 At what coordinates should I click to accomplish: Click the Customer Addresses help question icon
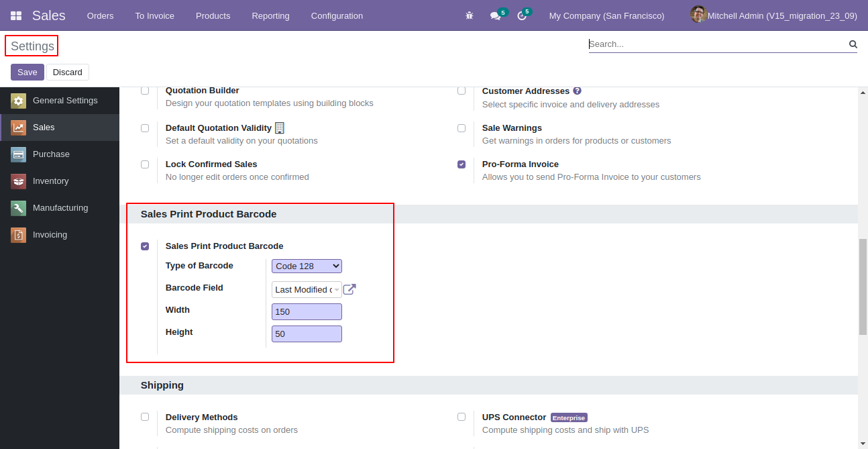click(578, 91)
